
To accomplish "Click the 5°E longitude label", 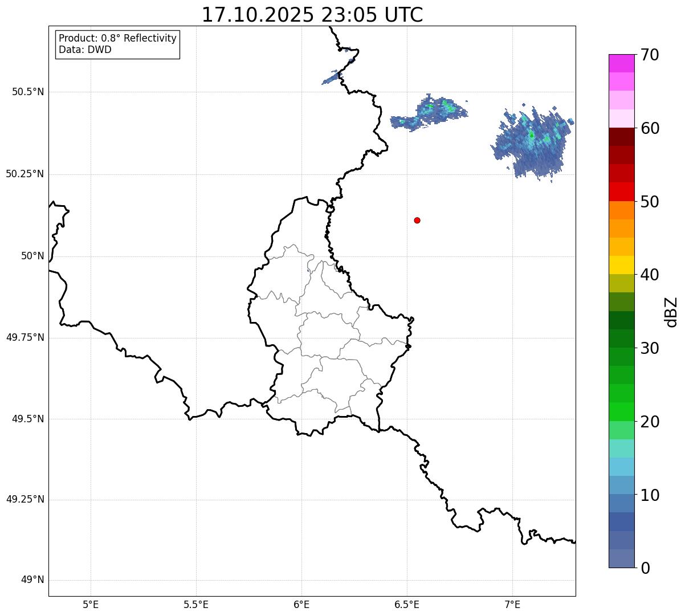I will point(91,604).
